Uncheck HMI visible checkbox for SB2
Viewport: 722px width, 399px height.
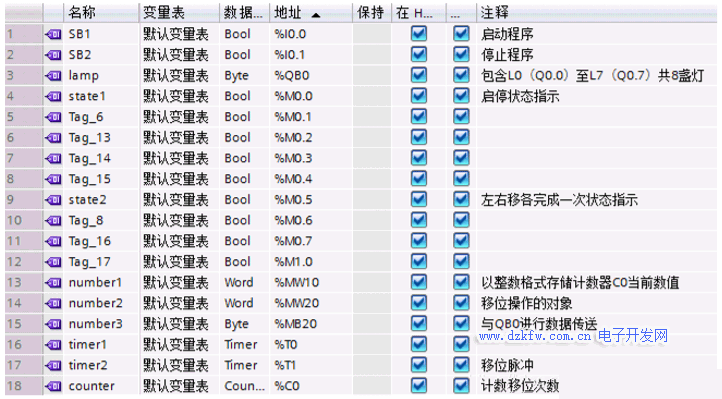click(x=419, y=54)
